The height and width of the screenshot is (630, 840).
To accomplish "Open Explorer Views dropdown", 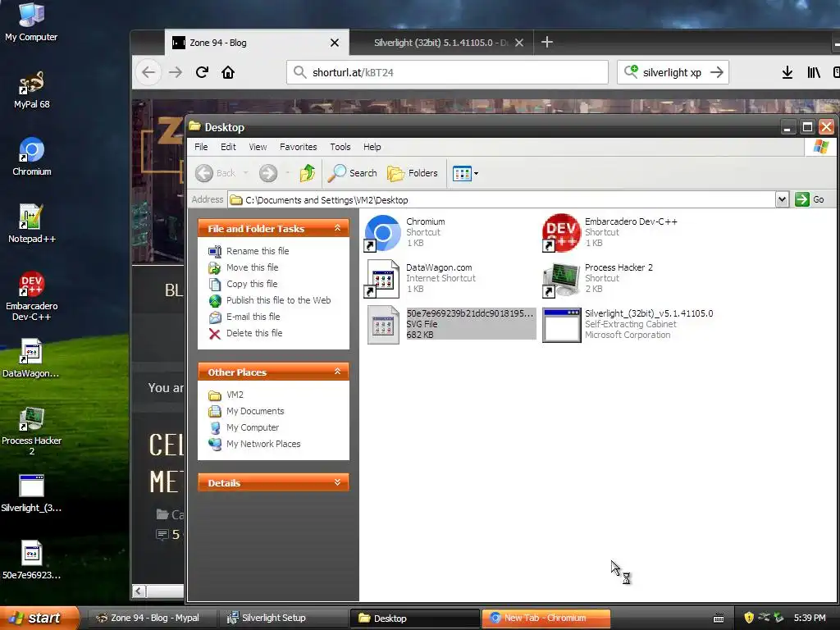I will click(465, 173).
